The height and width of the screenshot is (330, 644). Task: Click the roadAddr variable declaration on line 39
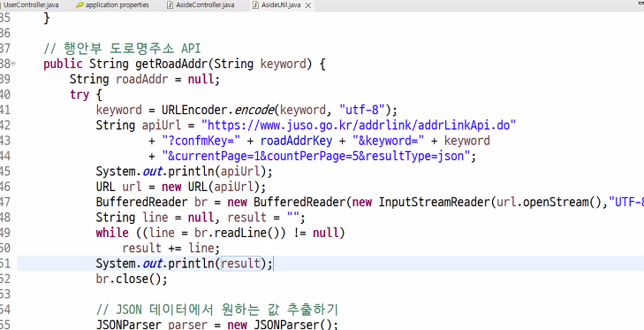pyautogui.click(x=141, y=79)
